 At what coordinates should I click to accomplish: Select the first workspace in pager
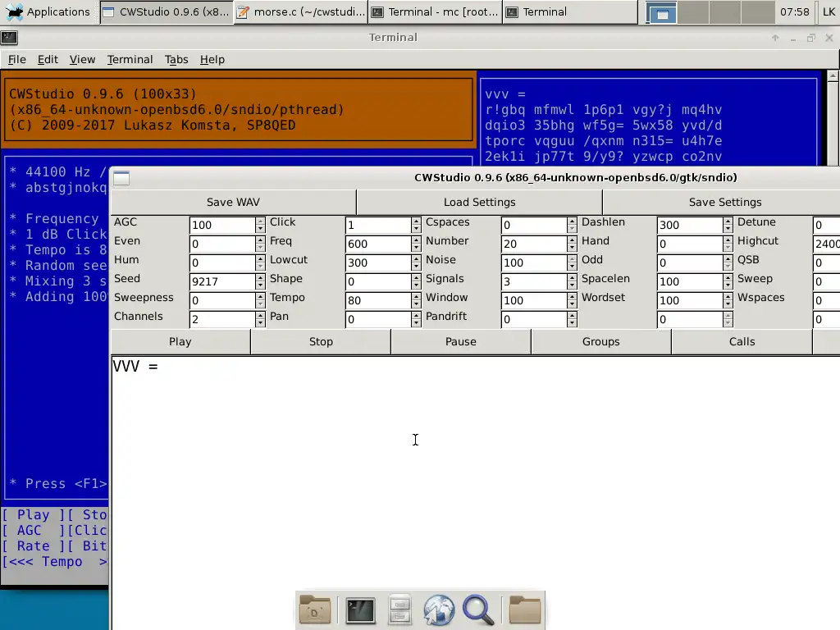[x=662, y=12]
